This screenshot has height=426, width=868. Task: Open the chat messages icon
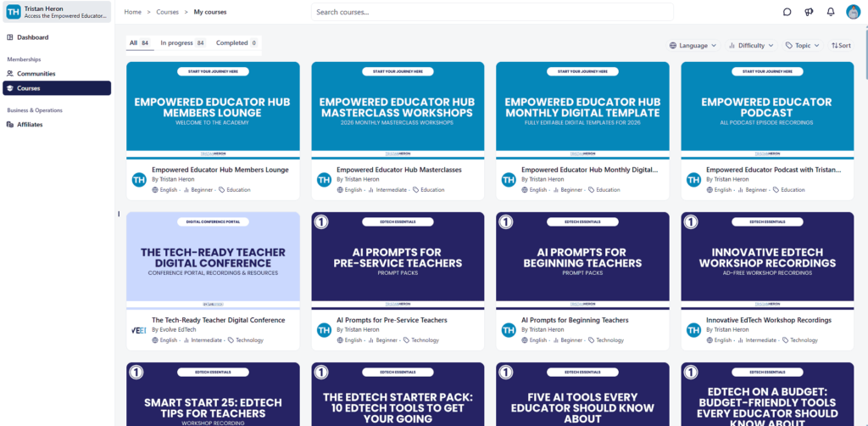click(x=787, y=12)
